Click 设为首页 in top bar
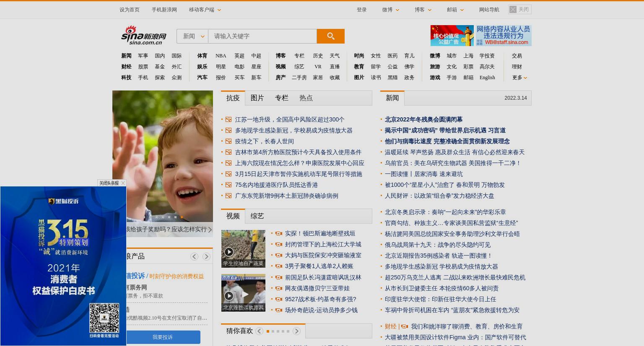Viewport: 644px width, 346px height. (130, 10)
